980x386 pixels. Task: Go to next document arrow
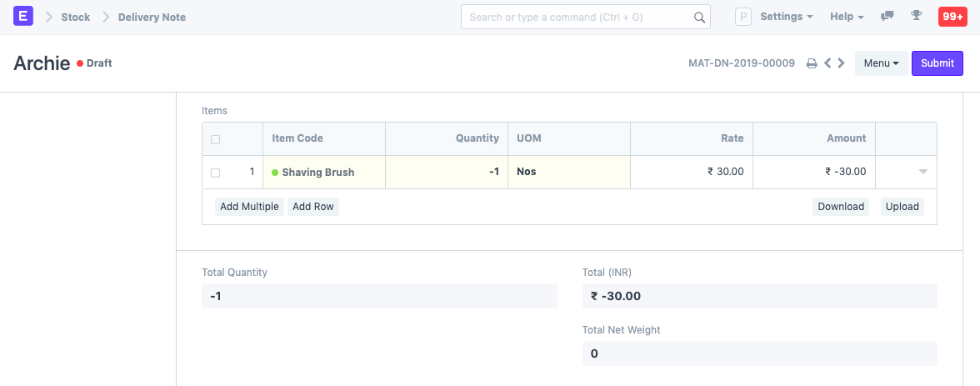(x=842, y=63)
